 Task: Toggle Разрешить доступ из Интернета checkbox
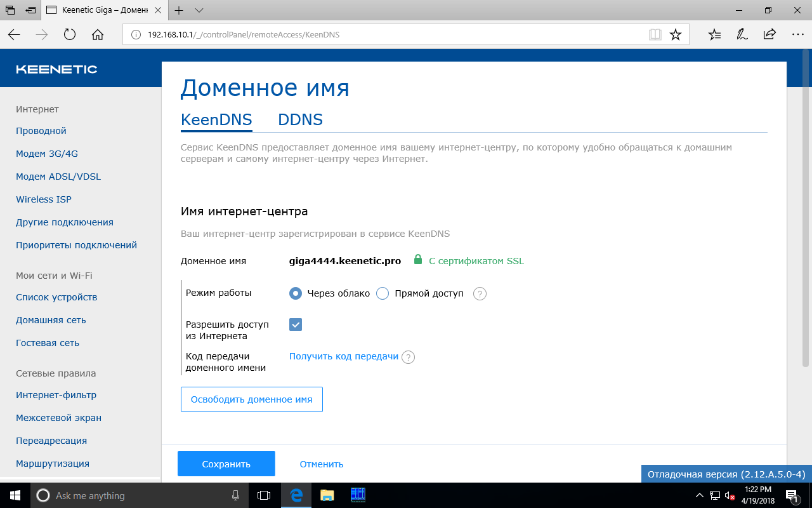pyautogui.click(x=296, y=324)
